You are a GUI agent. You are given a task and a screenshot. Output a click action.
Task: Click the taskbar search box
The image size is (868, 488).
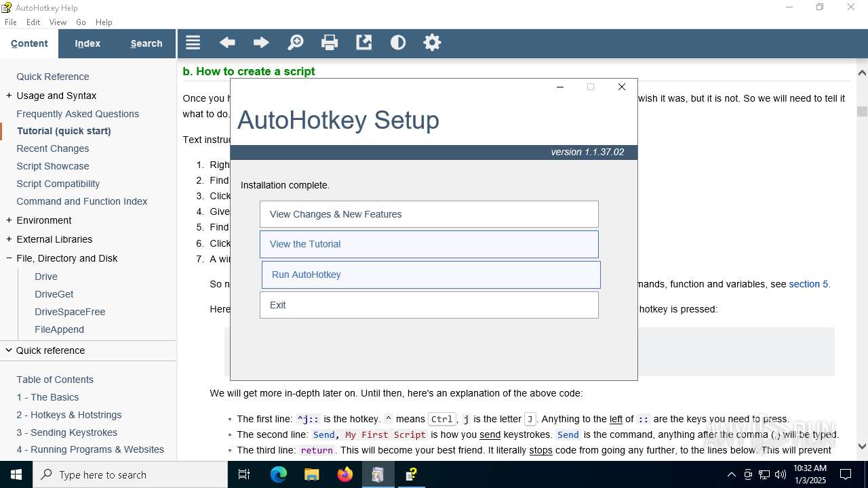pos(130,474)
